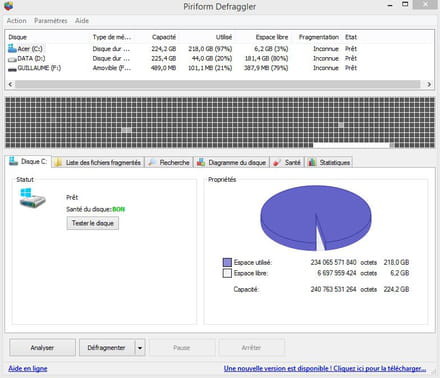Select the GUILLAUME (F:) removable drive icon
This screenshot has width=440, height=378.
point(12,69)
